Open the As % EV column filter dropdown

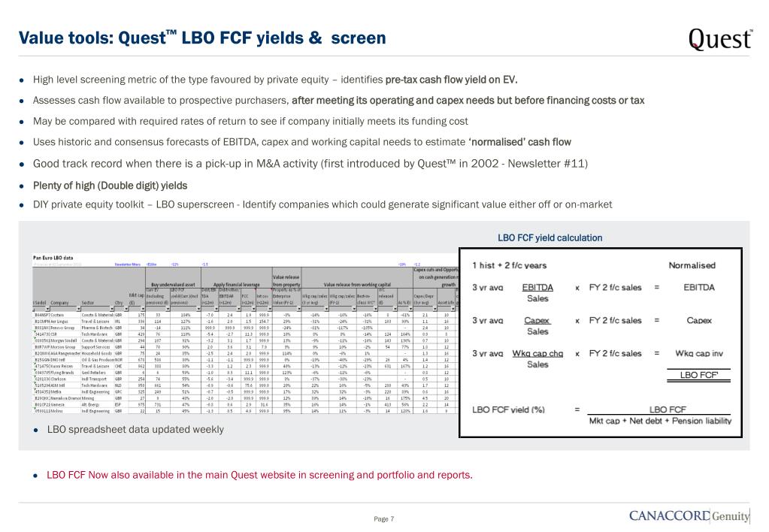point(410,309)
